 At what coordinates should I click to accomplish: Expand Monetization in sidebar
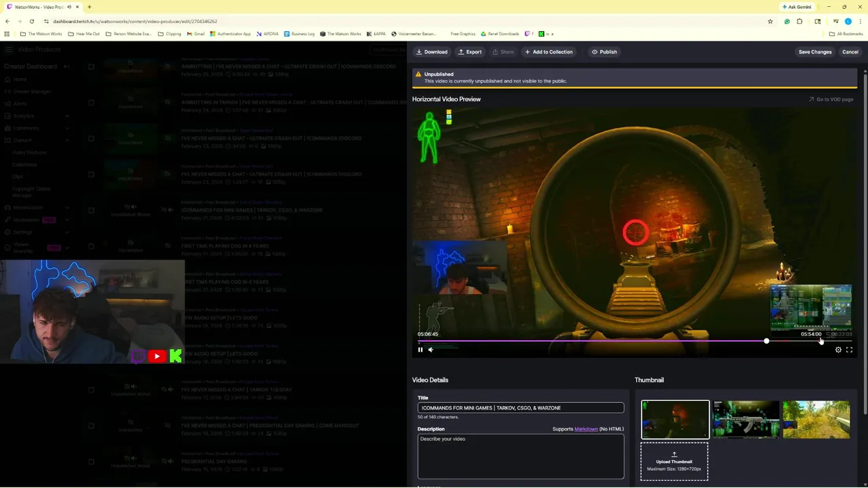66,207
